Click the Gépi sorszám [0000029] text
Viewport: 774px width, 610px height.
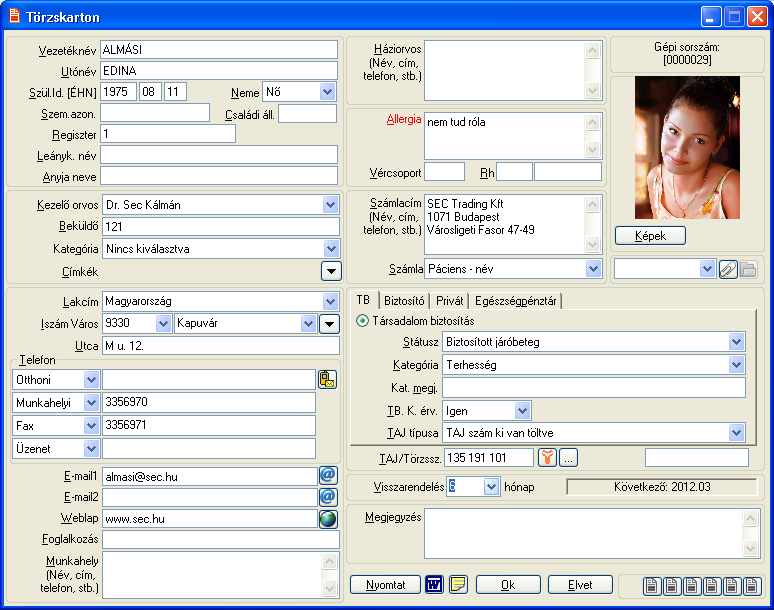[x=687, y=54]
